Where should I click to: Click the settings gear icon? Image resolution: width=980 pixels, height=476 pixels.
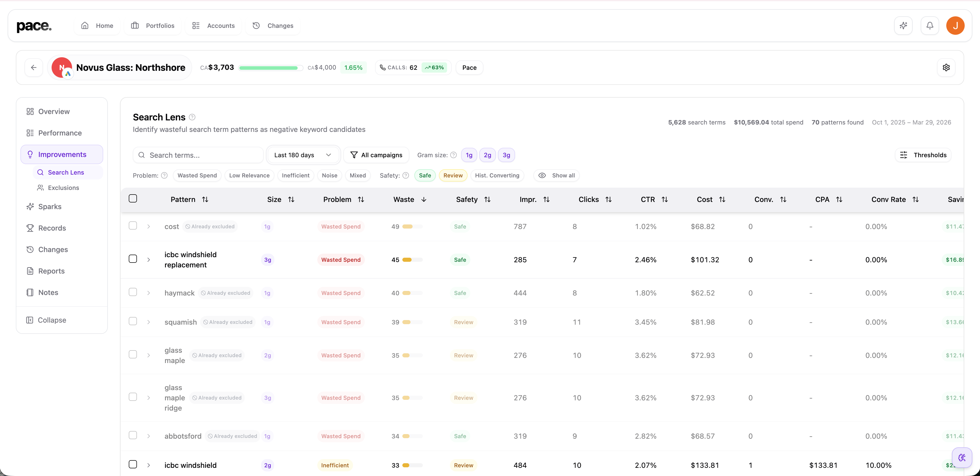coord(946,67)
